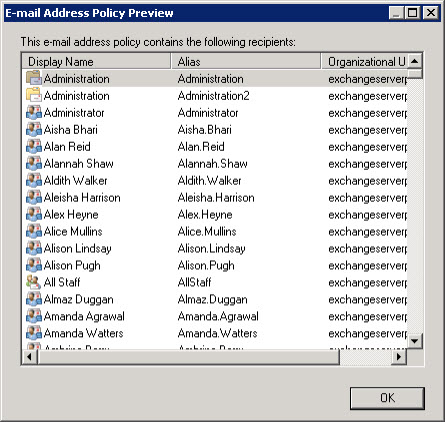Select the Amanda Watters display name
The height and width of the screenshot is (422, 445).
tap(84, 333)
